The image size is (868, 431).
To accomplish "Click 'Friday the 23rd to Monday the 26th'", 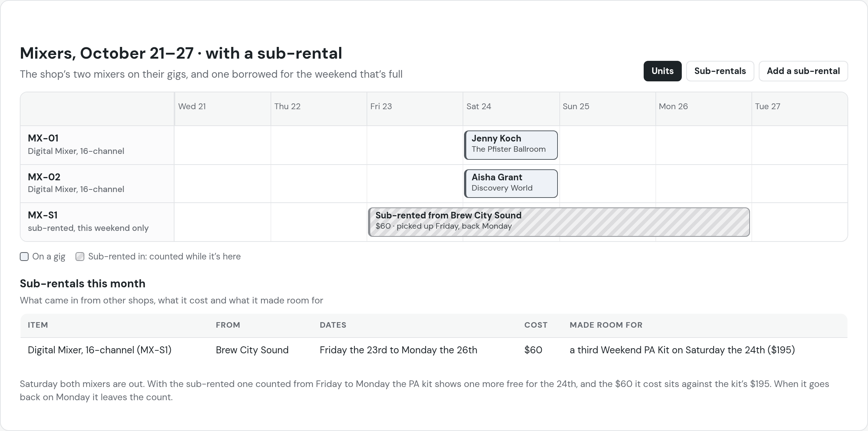I will [398, 350].
